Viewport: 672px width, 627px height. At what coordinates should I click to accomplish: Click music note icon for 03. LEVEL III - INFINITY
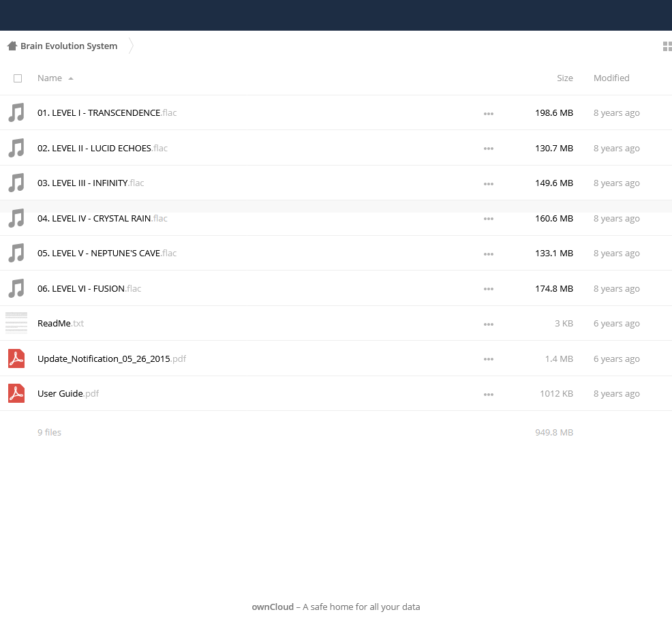(x=16, y=183)
